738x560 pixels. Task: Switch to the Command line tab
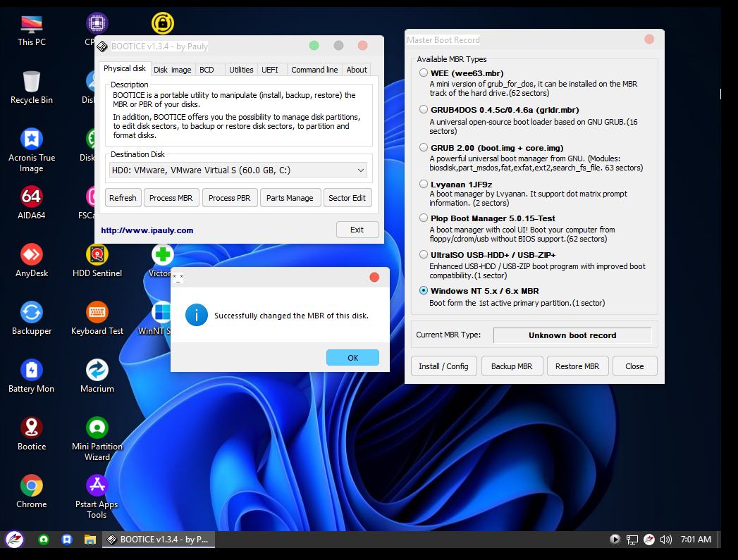314,70
